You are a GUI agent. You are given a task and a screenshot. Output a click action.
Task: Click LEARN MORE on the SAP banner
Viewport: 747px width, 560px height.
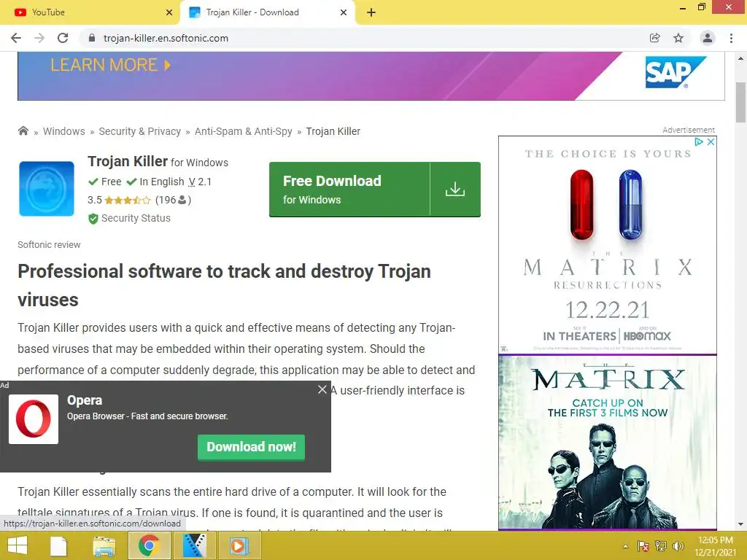[x=111, y=65]
